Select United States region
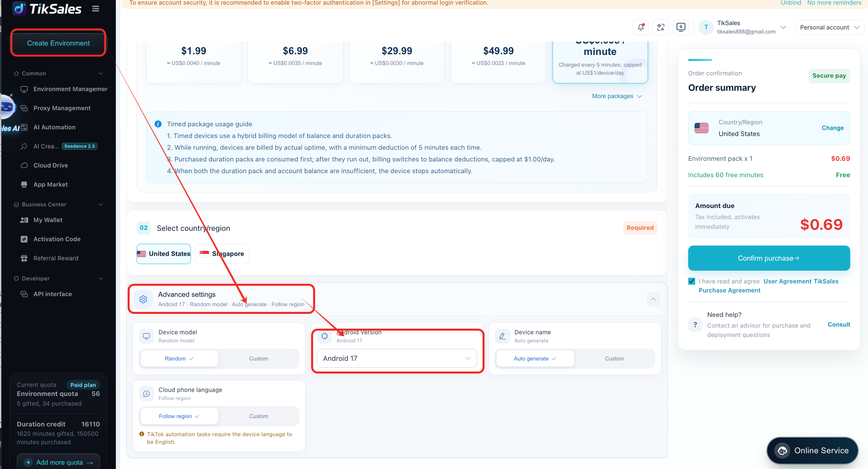The width and height of the screenshot is (868, 469). (x=164, y=254)
